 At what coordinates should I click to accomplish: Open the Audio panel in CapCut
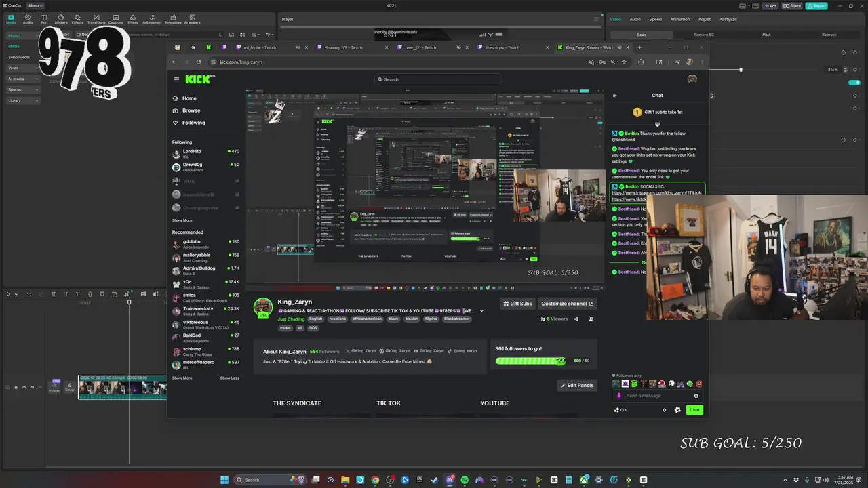click(x=28, y=19)
